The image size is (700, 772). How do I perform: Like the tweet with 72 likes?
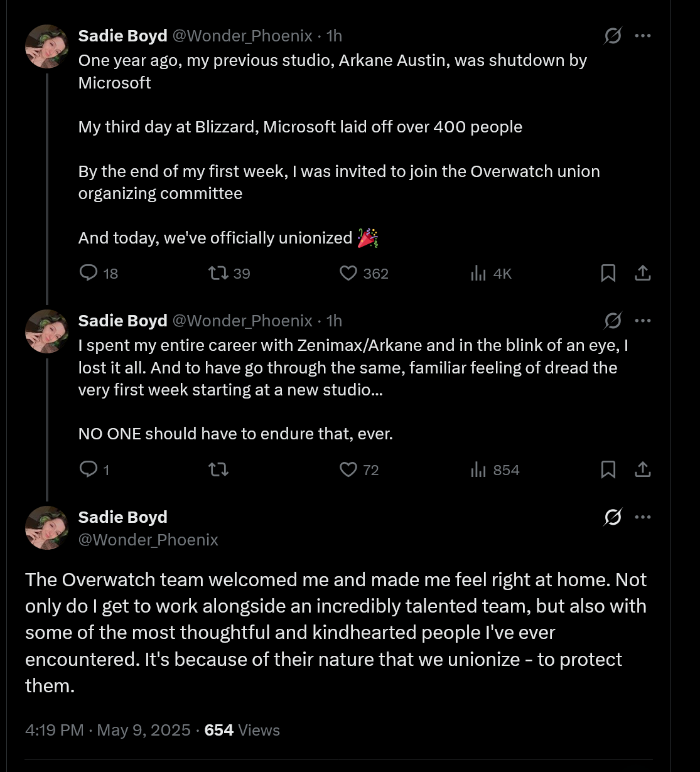point(348,469)
